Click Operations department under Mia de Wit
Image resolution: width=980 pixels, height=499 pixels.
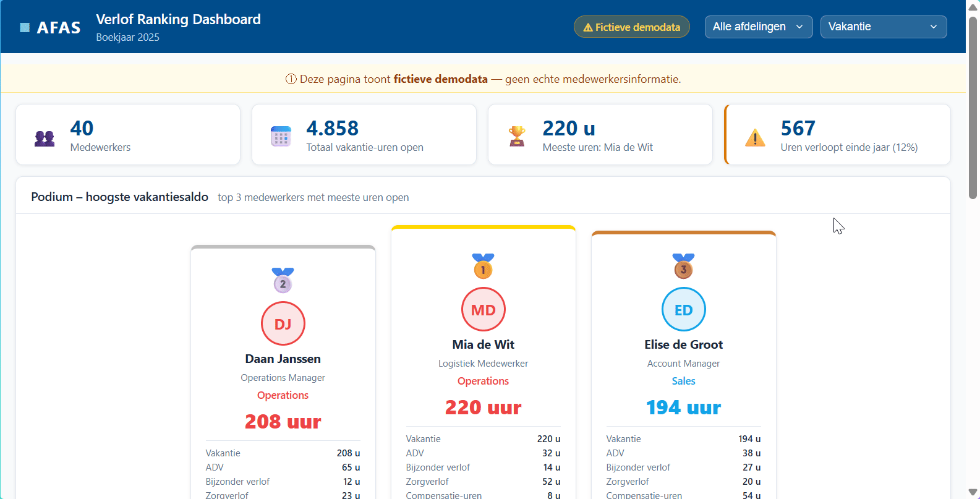(484, 381)
